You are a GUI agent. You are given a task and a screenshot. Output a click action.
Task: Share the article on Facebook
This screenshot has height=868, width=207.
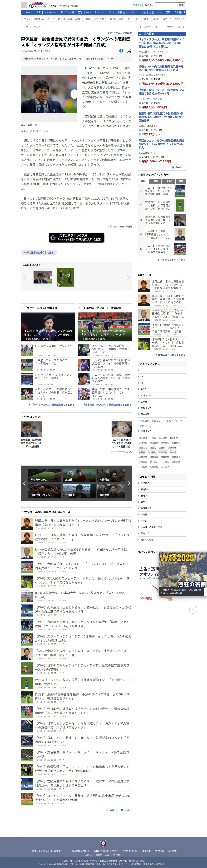121,51
